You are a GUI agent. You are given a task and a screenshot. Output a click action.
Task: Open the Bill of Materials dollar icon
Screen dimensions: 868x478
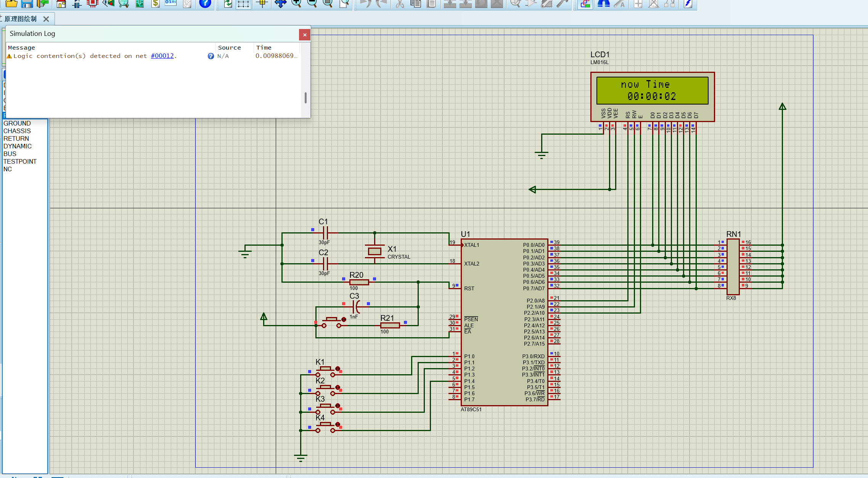point(155,4)
